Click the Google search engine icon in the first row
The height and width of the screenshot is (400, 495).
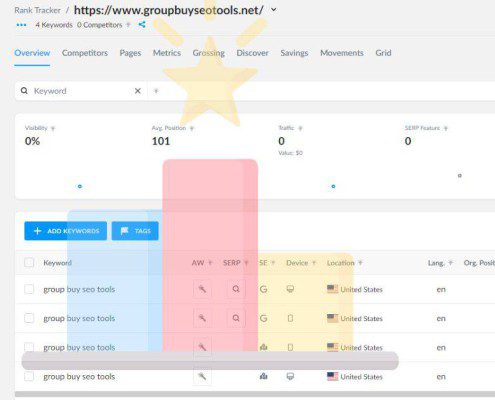tap(263, 289)
